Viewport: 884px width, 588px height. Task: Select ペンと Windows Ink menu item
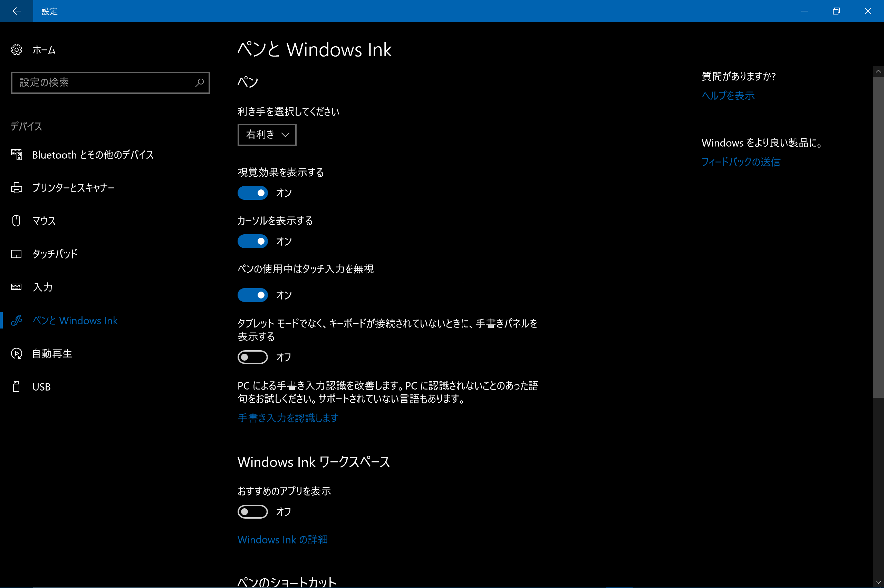coord(75,320)
